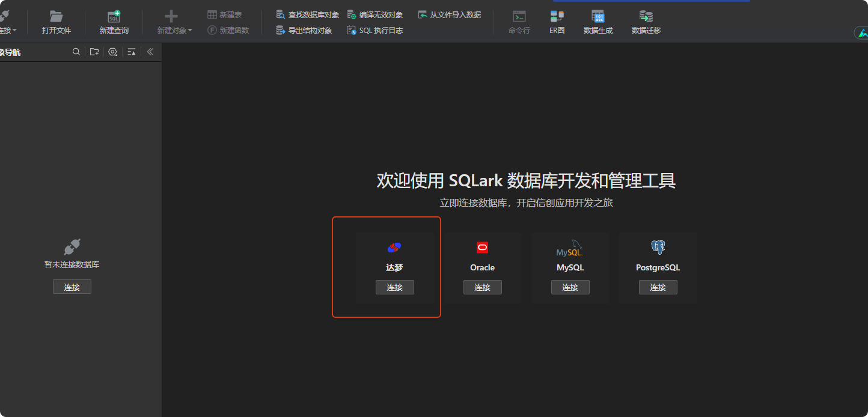This screenshot has height=417, width=868.
Task: Click 连接 button under 暂未连接数据库
Action: coord(72,287)
